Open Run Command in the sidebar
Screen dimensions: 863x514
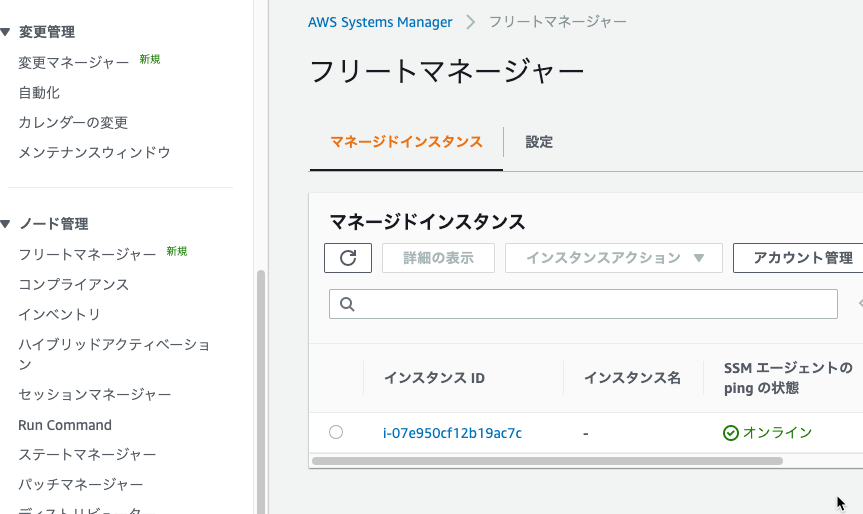[65, 425]
